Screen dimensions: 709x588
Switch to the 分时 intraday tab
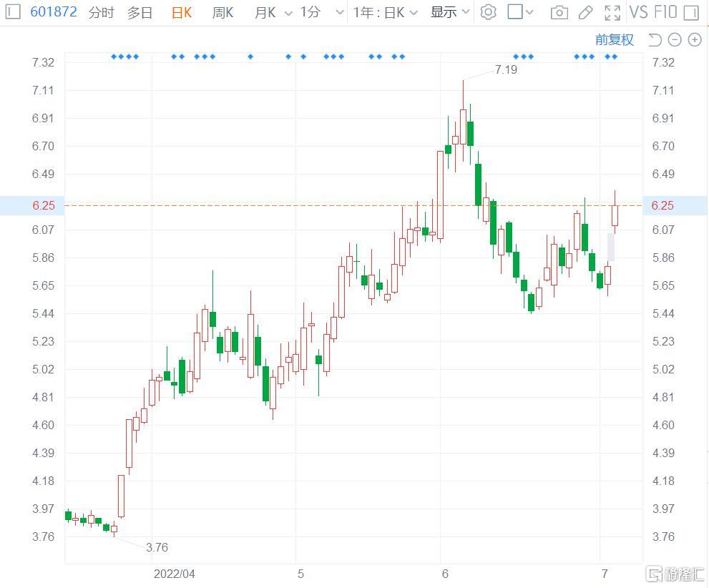(x=102, y=12)
